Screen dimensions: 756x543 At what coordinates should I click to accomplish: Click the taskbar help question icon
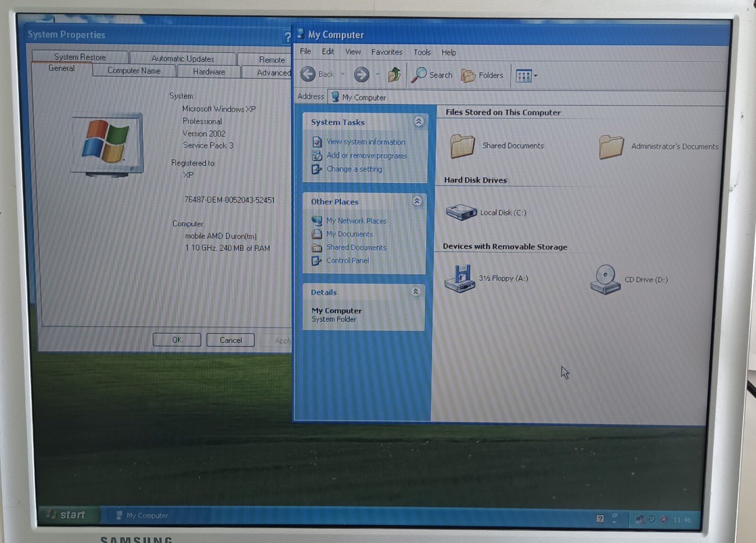click(600, 519)
